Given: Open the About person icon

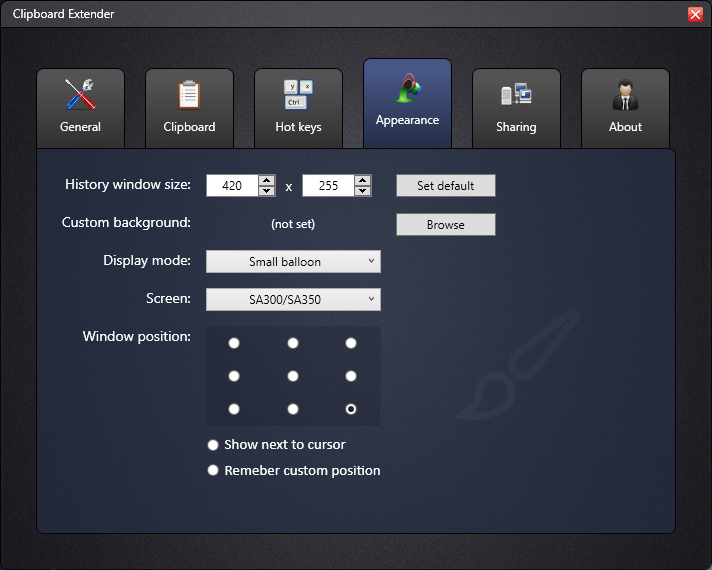Looking at the screenshot, I should [x=625, y=94].
